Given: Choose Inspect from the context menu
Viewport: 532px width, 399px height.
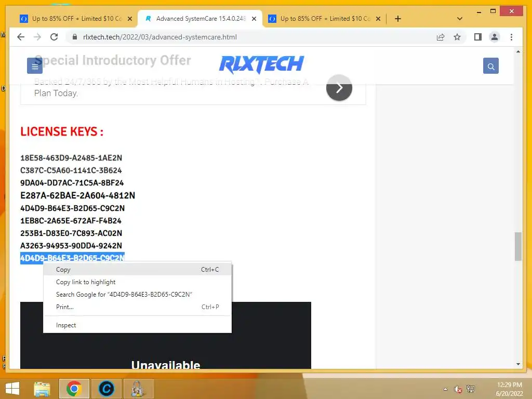Looking at the screenshot, I should [x=137, y=325].
